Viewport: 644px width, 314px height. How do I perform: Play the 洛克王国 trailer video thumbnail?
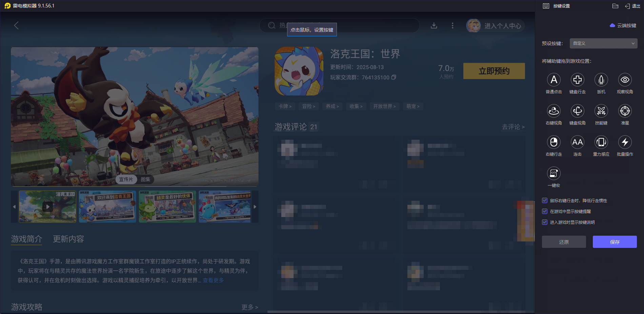click(x=47, y=207)
